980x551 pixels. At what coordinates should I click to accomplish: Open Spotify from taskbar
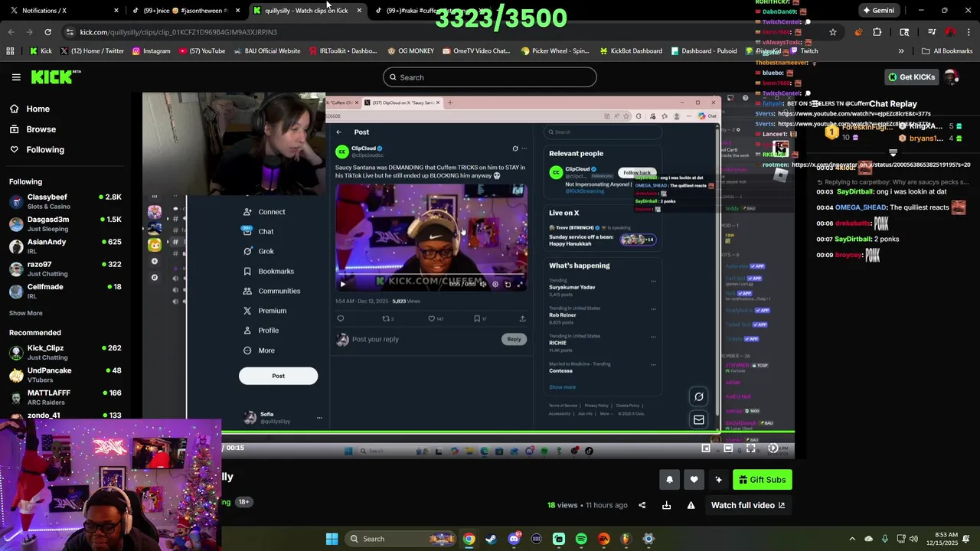coord(581,539)
